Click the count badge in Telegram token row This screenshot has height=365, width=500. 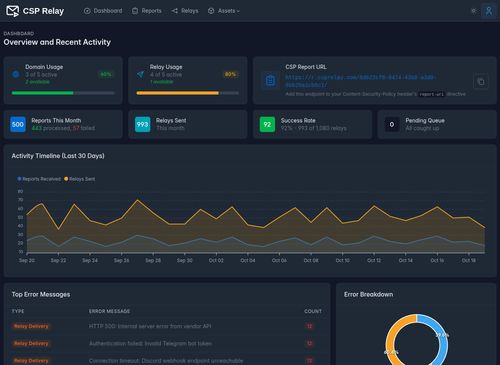[309, 343]
